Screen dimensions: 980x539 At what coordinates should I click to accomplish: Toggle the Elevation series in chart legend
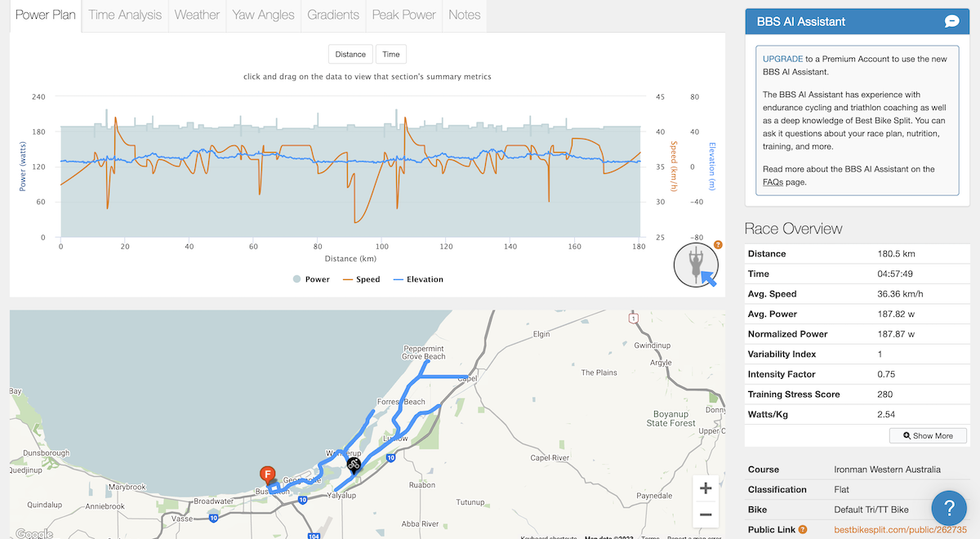[x=416, y=279]
